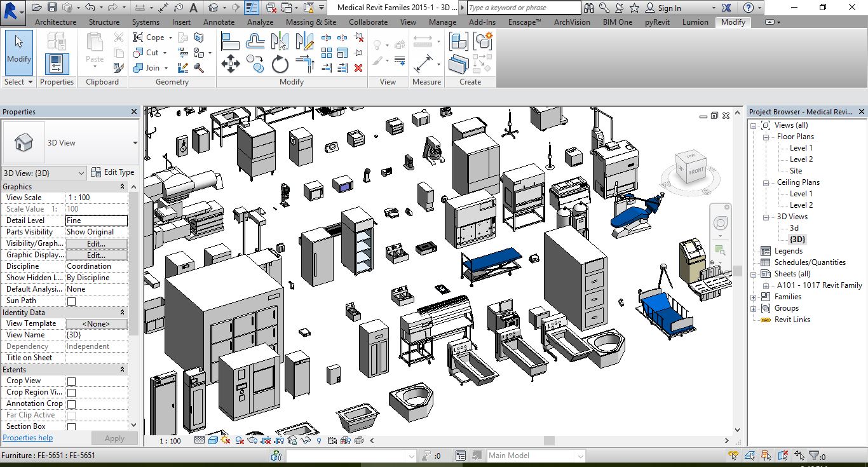Screen dimensions: 868x467
Task: Toggle the Sun Path checkbox
Action: [71, 301]
